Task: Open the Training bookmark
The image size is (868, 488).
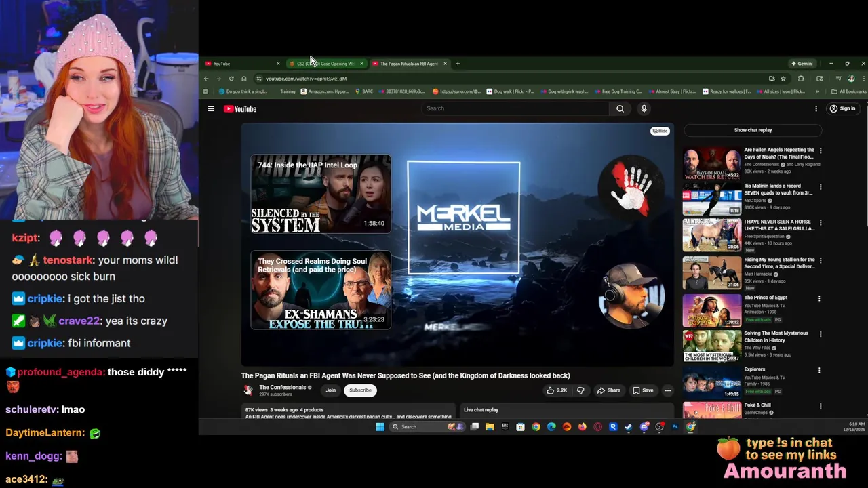Action: pos(288,91)
